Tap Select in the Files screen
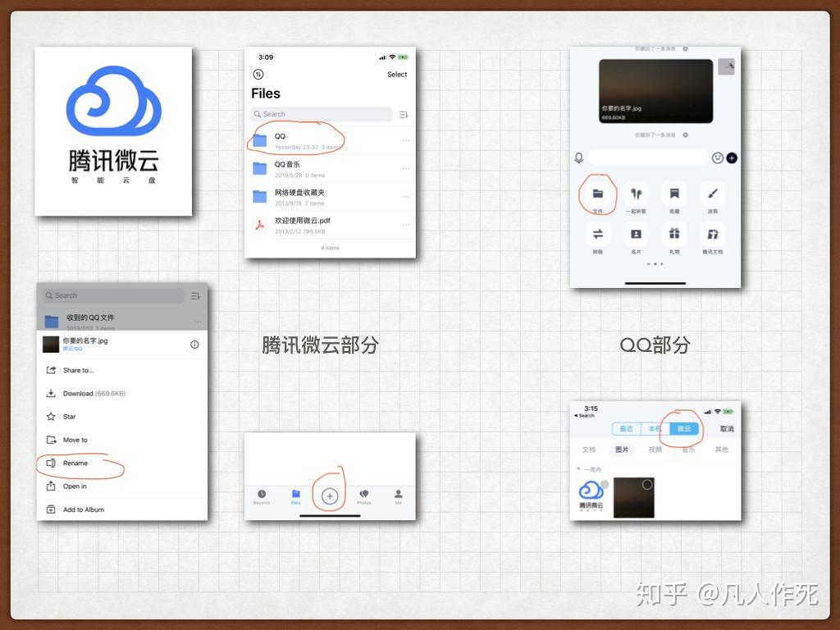 click(x=397, y=75)
